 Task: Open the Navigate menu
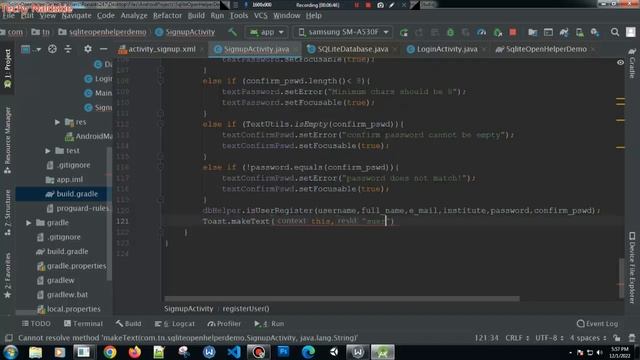(x=76, y=16)
